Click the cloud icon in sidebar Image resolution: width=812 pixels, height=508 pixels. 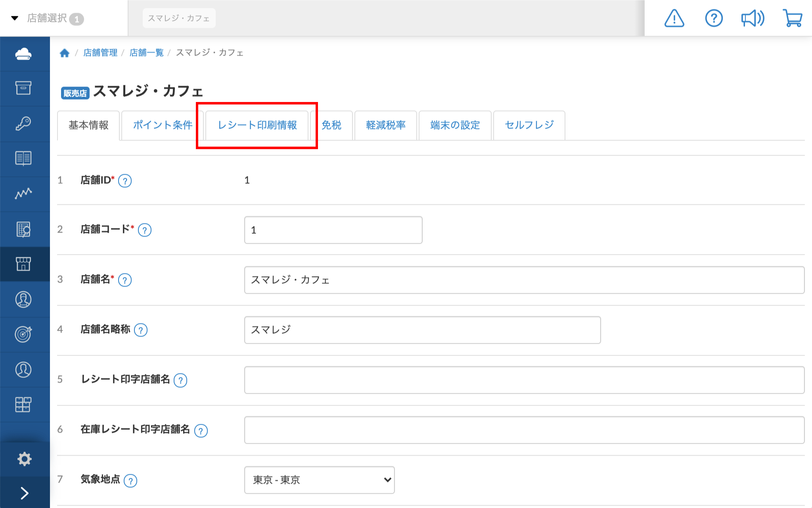[23, 54]
